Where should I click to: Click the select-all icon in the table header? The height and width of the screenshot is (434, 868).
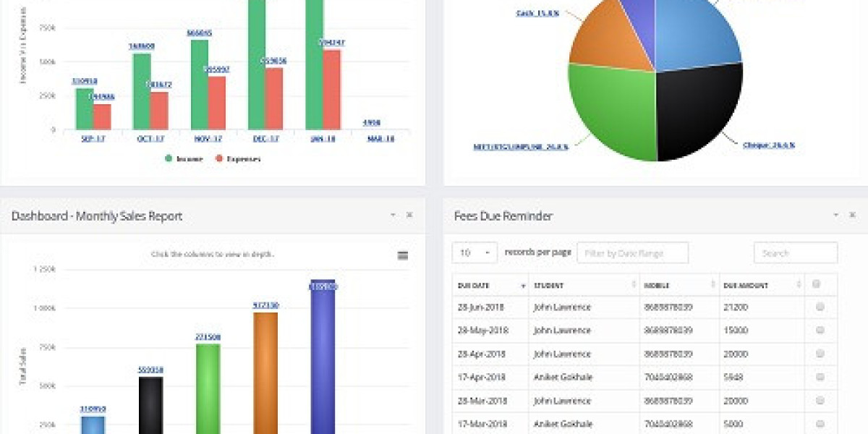[x=818, y=284]
